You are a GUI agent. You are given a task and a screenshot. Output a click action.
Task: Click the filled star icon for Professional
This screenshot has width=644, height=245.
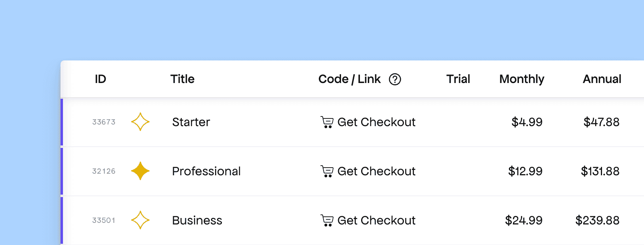[x=140, y=171]
